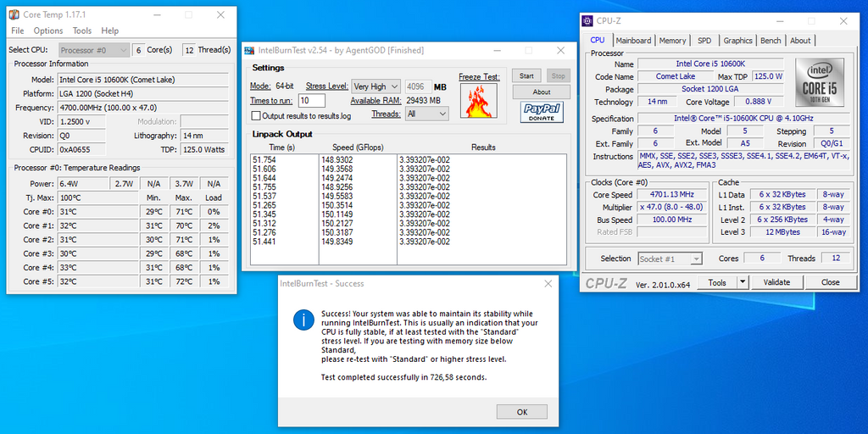
Task: Click the Level 3 12 MBytes cache value
Action: [781, 232]
